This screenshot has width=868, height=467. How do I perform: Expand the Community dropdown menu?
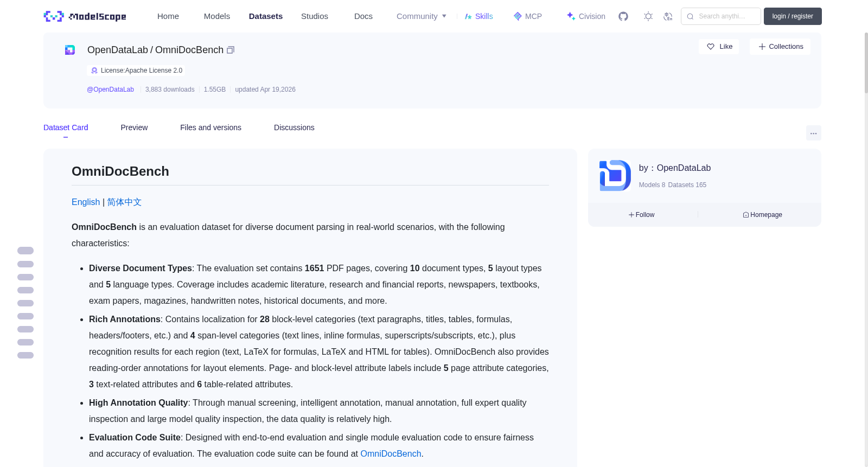[422, 16]
